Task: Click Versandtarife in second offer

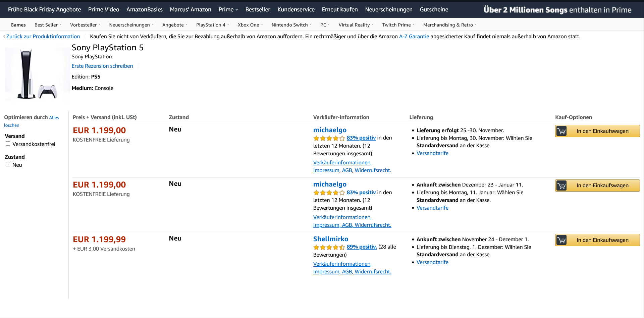Action: [432, 208]
